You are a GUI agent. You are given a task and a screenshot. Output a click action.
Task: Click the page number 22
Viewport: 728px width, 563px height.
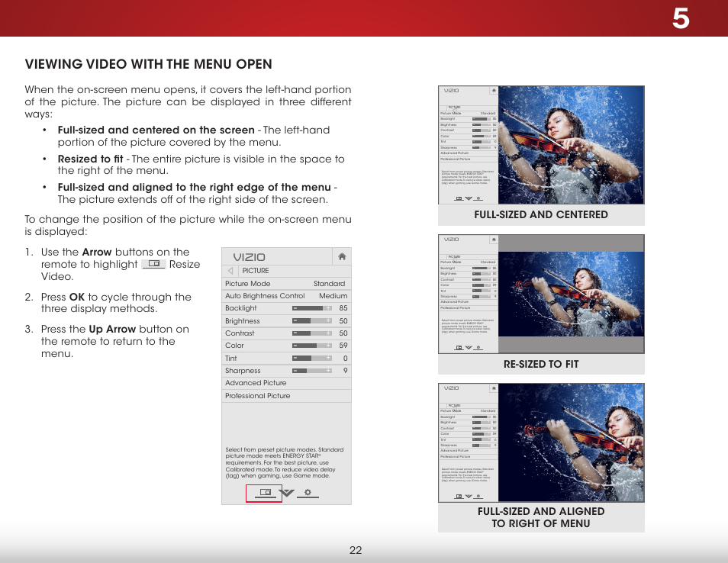pyautogui.click(x=356, y=550)
